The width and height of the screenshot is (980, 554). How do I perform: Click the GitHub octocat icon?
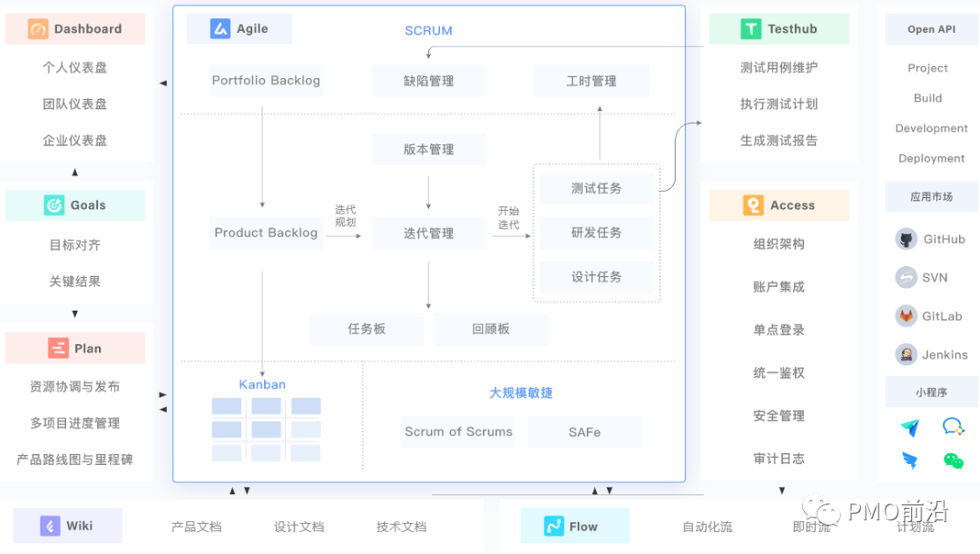point(906,239)
